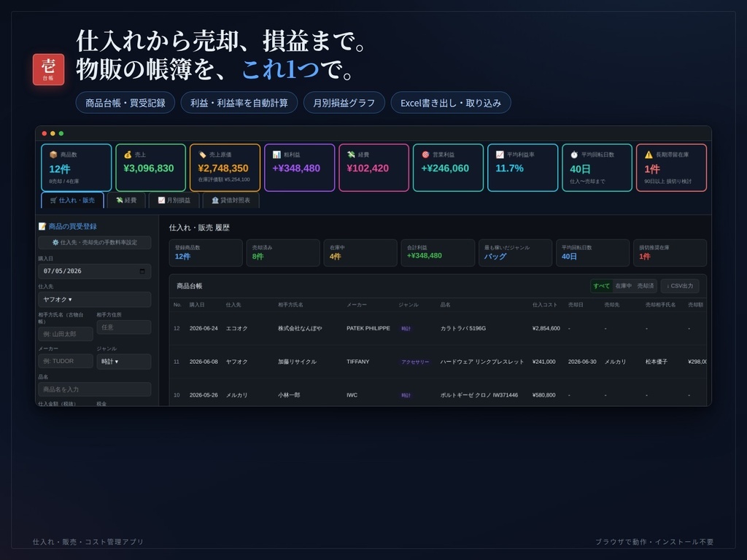Switch to the 仕入れ・販売 tab

[x=72, y=201]
